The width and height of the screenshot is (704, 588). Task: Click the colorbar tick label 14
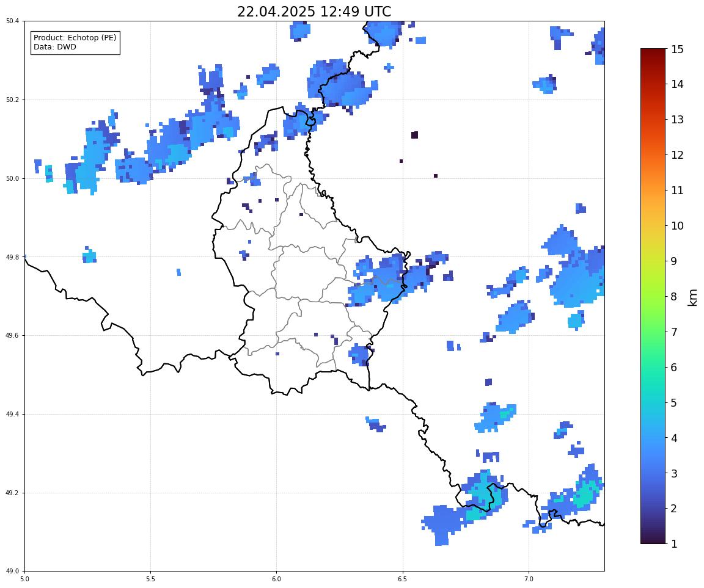click(x=677, y=84)
